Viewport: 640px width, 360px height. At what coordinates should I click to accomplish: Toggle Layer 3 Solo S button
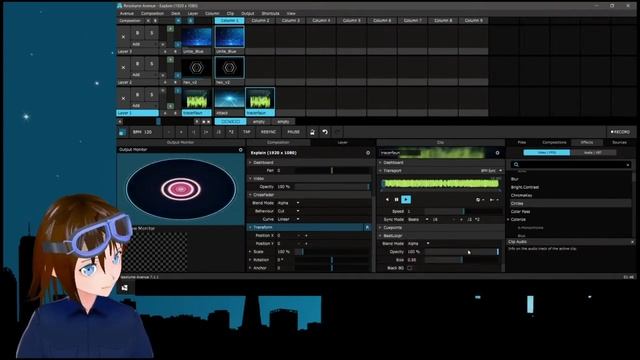coord(151,33)
